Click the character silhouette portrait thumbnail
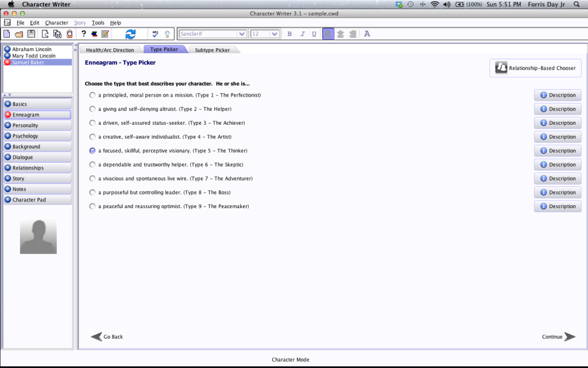Viewport: 588px width, 368px height. click(38, 236)
